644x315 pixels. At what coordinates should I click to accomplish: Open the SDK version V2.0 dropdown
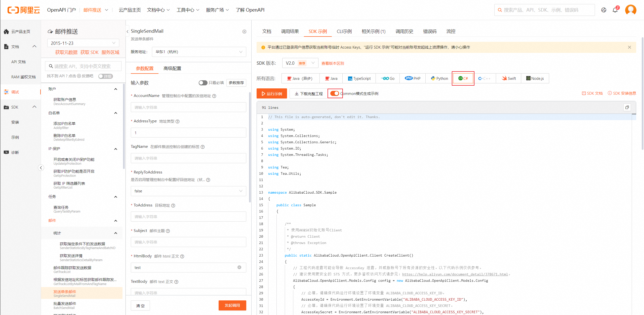click(300, 63)
